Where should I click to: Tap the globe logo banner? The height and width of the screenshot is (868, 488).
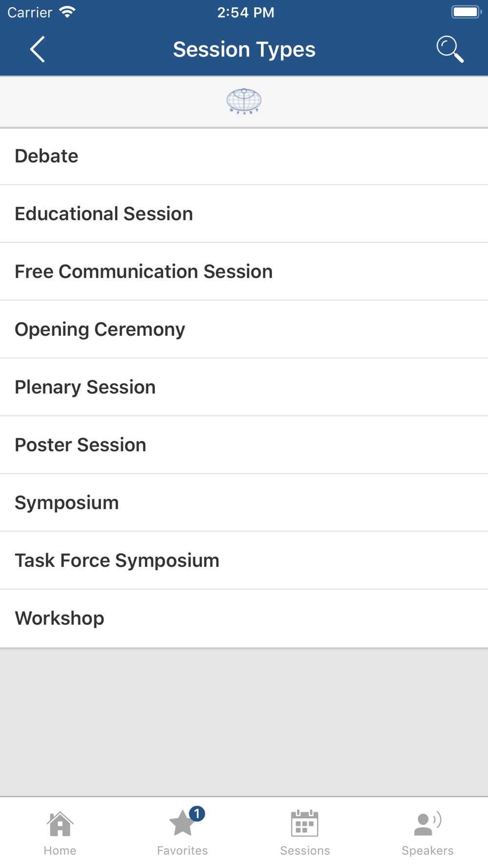click(244, 102)
